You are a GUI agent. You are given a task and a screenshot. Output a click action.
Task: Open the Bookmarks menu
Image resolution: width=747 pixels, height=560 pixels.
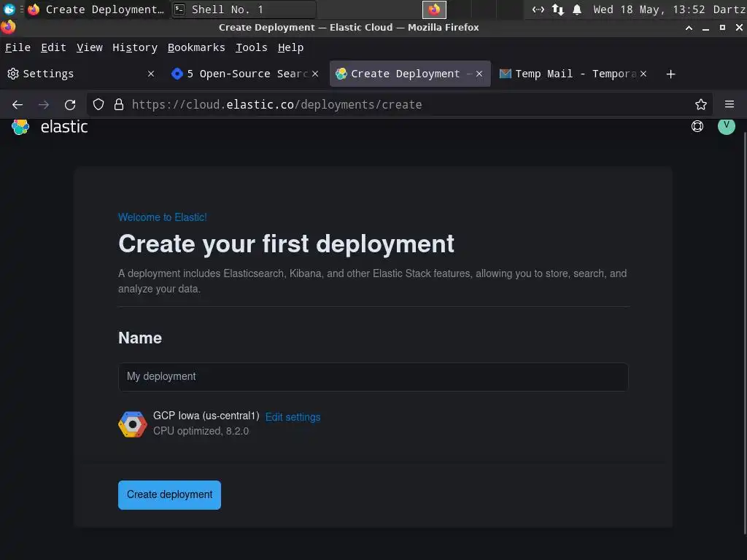(196, 47)
